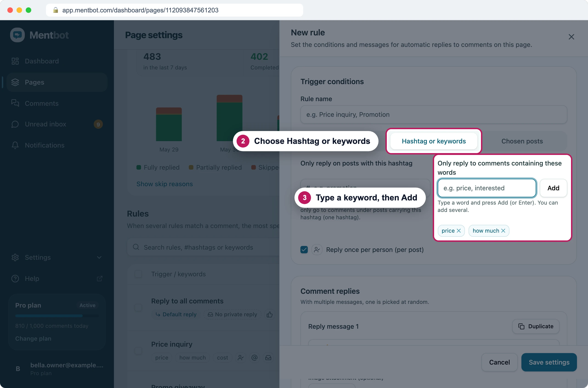Click the Active plan status badge
Screen dimensions: 588x388
click(87, 305)
